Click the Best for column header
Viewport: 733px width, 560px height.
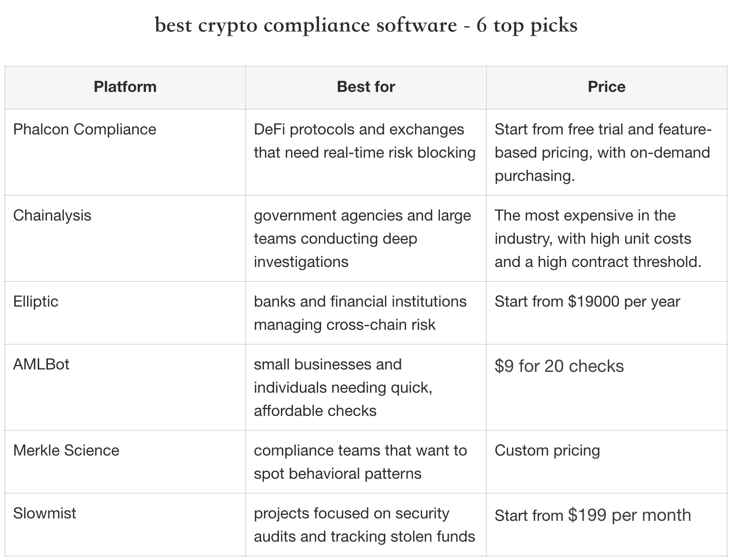(366, 87)
